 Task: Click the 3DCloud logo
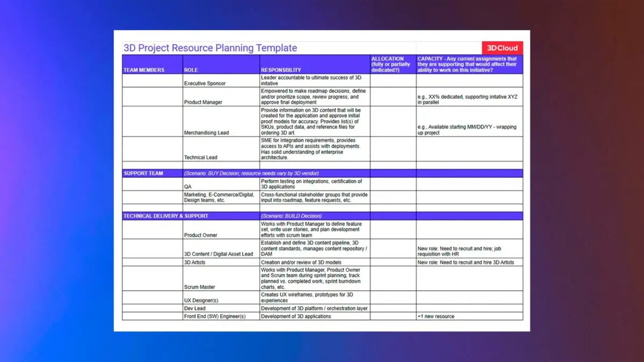point(502,48)
